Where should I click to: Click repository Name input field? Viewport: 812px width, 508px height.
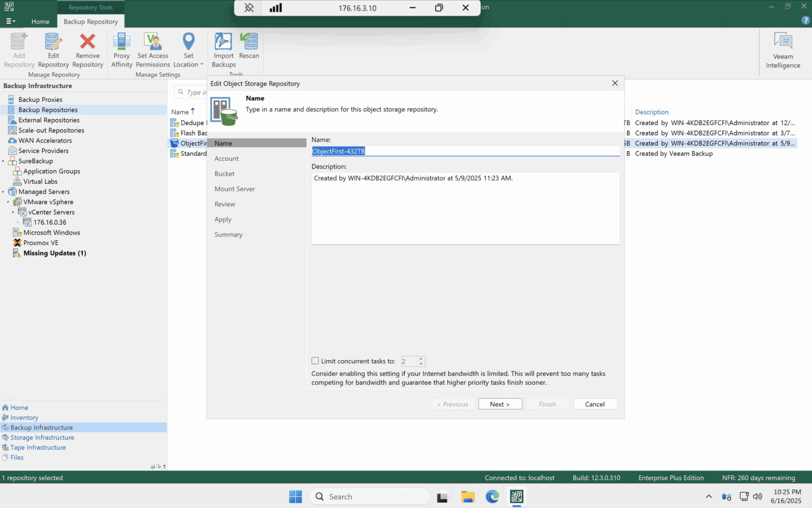point(465,151)
